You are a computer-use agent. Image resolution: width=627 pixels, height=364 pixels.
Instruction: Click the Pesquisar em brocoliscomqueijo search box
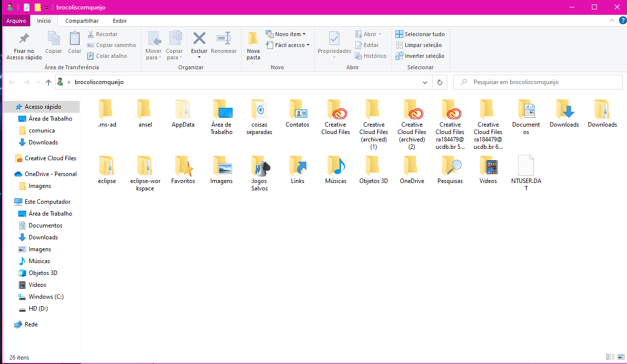538,82
